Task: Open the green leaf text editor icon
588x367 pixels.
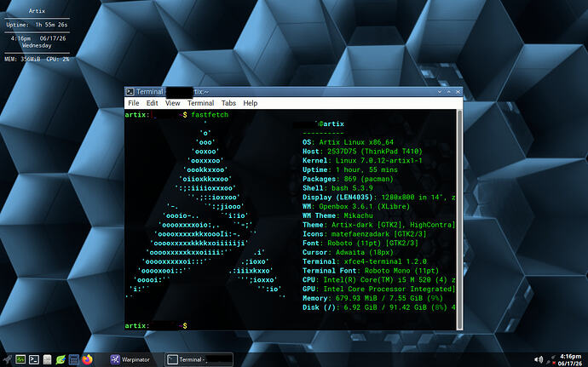Action: (61, 359)
